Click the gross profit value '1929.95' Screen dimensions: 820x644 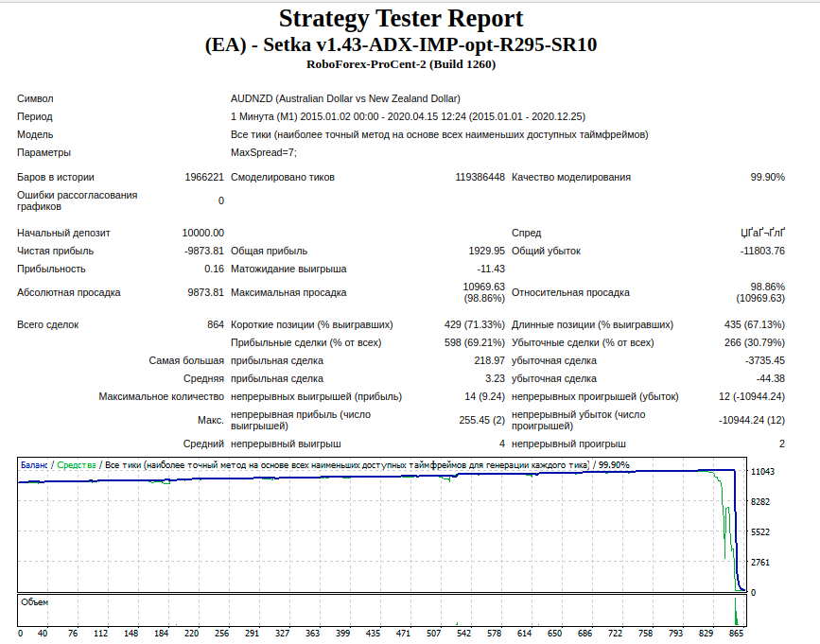coord(486,251)
